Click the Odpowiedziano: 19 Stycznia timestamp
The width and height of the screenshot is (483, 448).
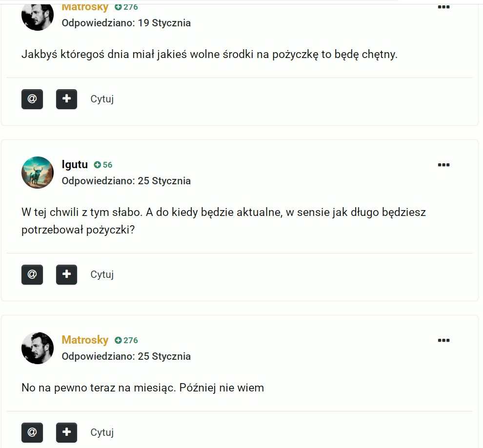tap(126, 23)
